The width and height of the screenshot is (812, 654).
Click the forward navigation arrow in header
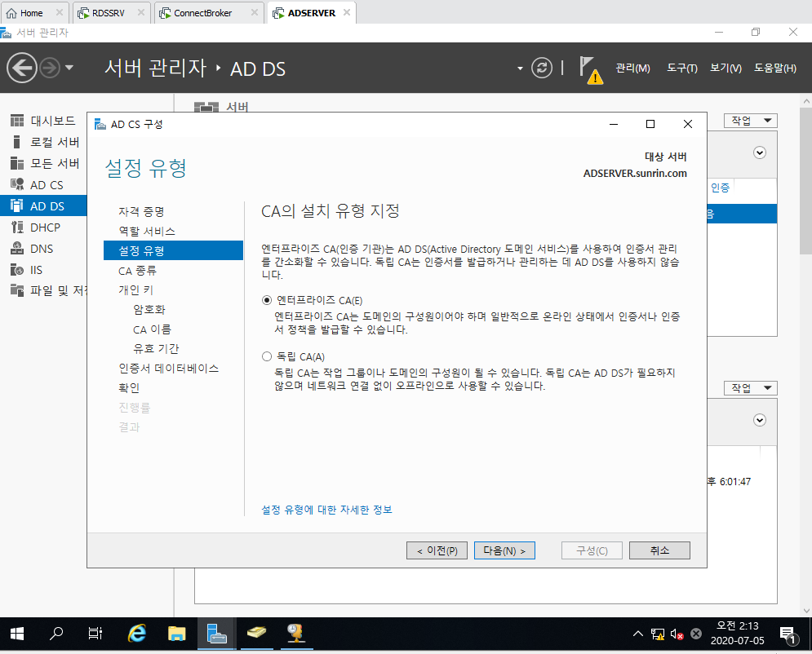(x=51, y=68)
